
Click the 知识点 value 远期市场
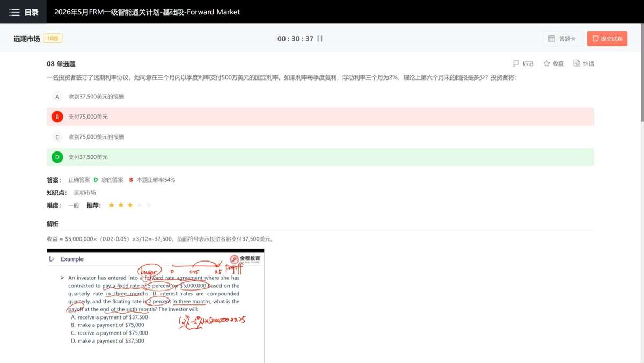pyautogui.click(x=85, y=192)
